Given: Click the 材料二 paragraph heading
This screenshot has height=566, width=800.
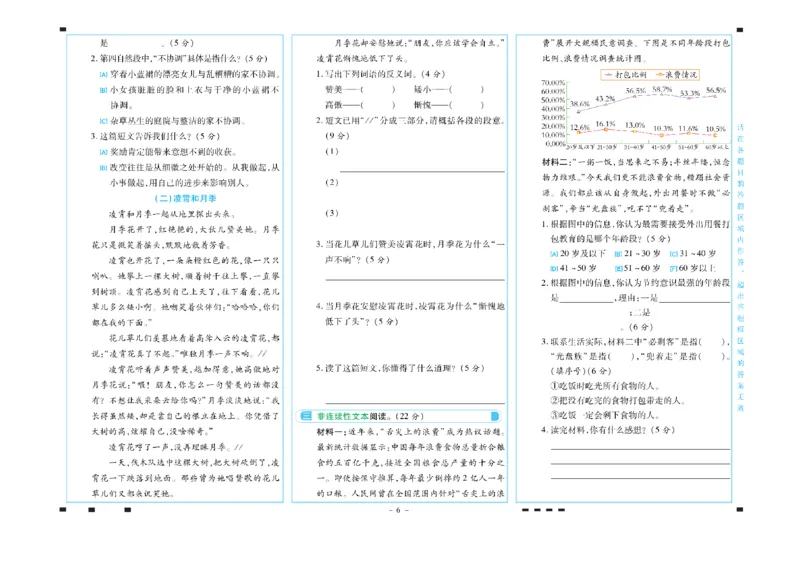Looking at the screenshot, I should pos(556,162).
